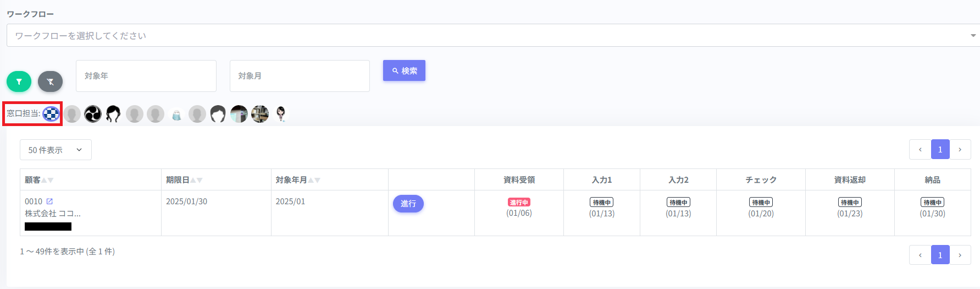Expand the 50 件表示 page size dropdown
Image resolution: width=980 pixels, height=289 pixels.
(56, 150)
